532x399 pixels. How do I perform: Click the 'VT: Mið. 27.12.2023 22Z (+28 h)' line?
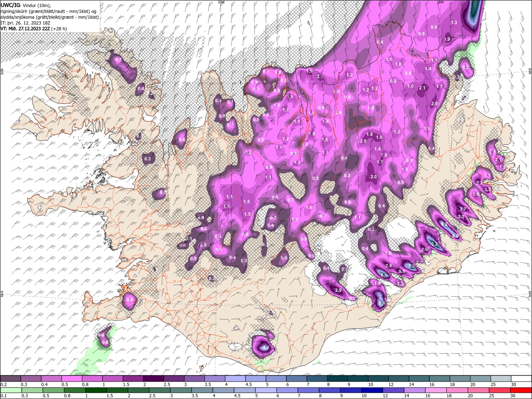[x=34, y=29]
